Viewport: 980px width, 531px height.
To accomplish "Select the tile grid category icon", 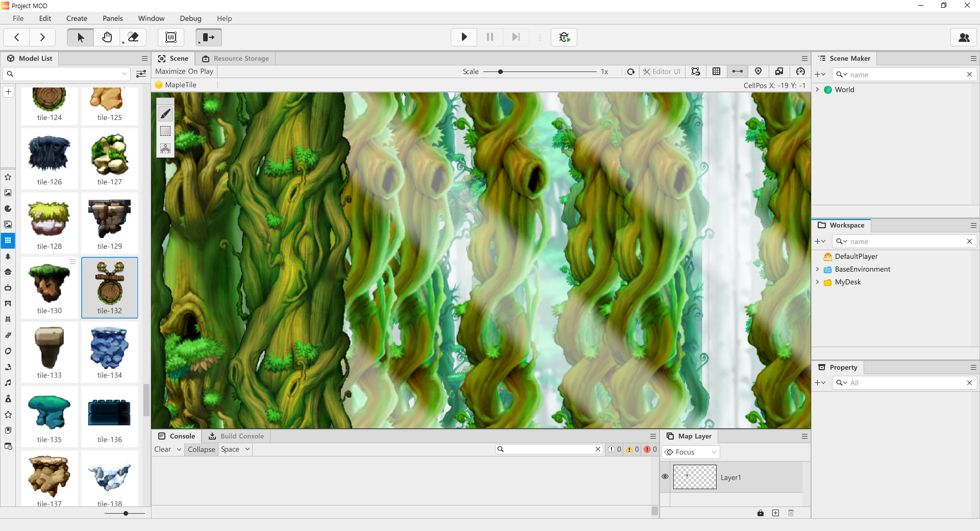I will 8,240.
